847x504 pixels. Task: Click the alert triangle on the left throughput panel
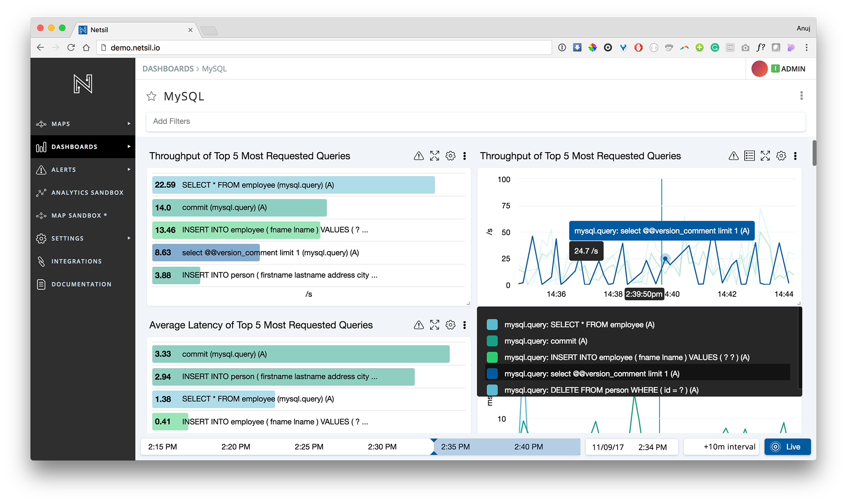pos(419,156)
